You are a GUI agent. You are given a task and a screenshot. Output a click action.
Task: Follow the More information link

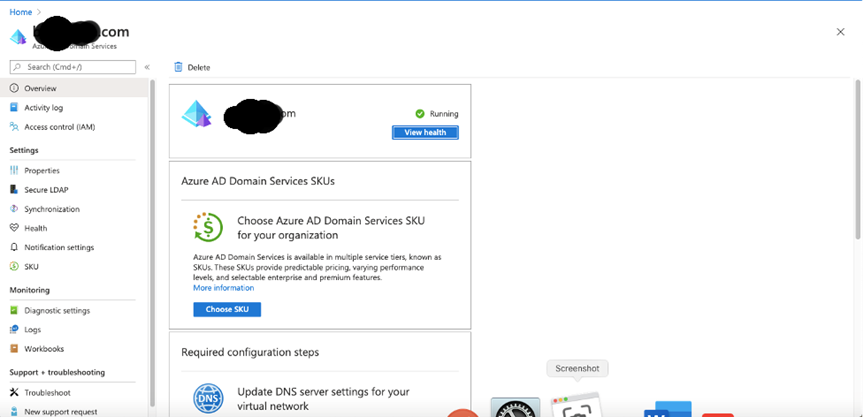tap(223, 288)
